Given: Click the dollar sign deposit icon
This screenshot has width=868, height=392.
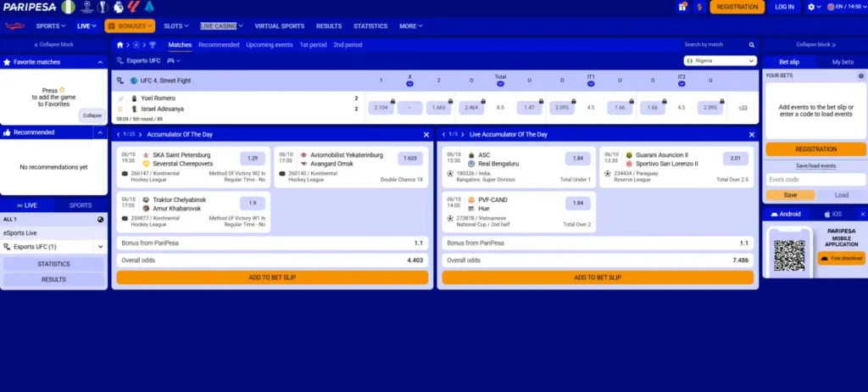Looking at the screenshot, I should [x=699, y=7].
